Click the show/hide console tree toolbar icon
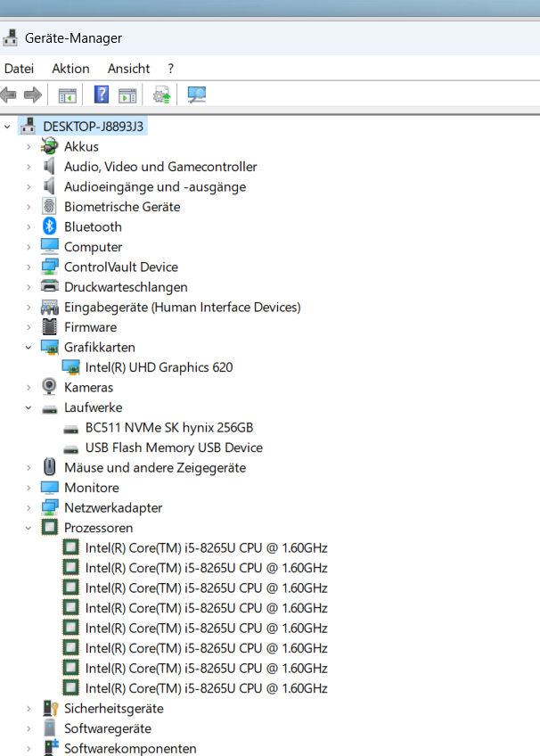Image resolution: width=540 pixels, height=756 pixels. point(67,95)
